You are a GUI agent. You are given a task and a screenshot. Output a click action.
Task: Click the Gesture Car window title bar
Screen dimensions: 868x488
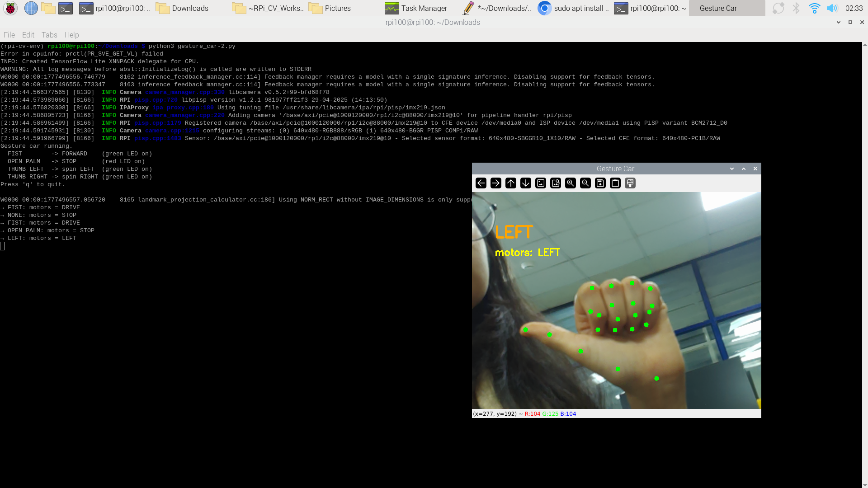(615, 169)
